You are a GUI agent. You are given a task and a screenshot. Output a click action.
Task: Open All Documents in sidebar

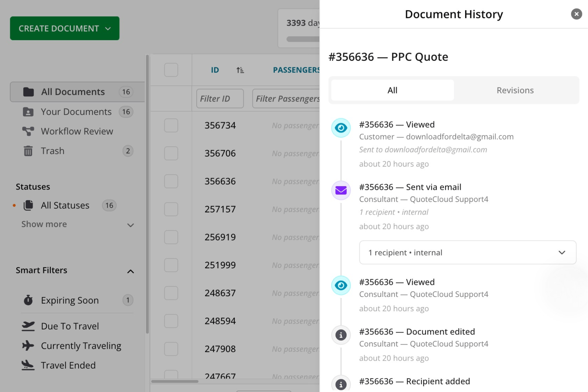point(77,92)
